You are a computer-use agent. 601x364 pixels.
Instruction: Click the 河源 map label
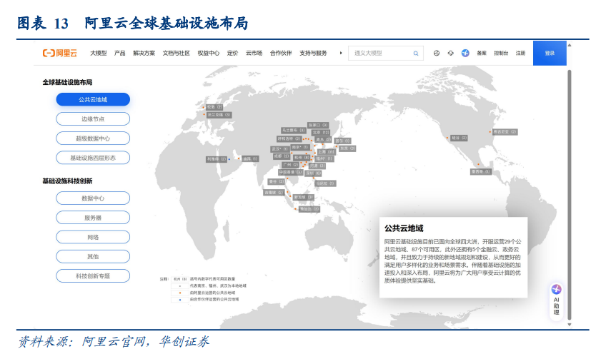(x=317, y=166)
